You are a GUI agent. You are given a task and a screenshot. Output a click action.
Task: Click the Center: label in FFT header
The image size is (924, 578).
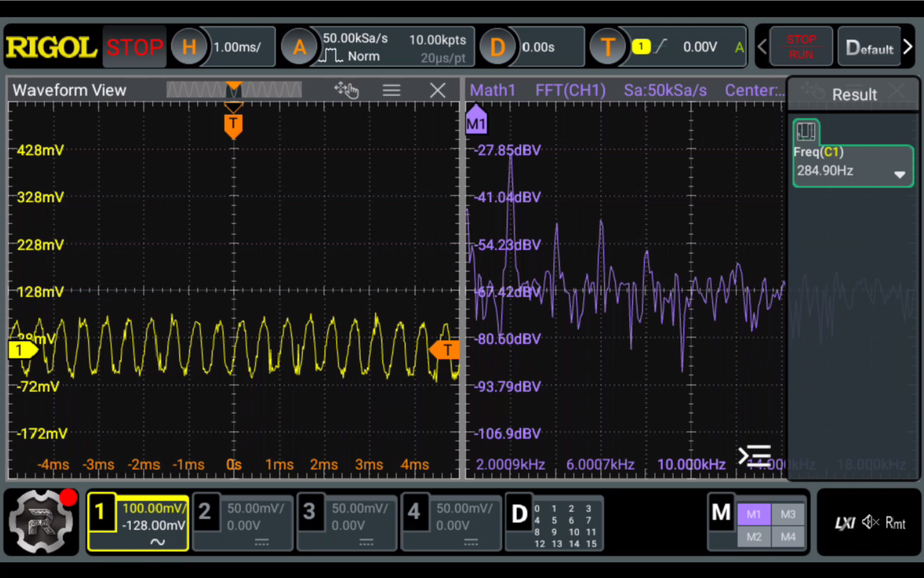click(754, 90)
